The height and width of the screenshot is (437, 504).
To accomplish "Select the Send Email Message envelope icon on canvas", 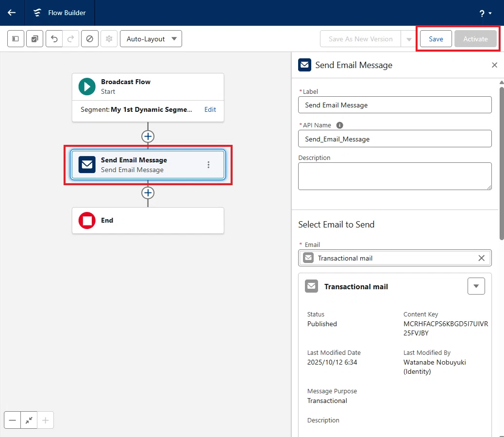I will pyautogui.click(x=87, y=164).
